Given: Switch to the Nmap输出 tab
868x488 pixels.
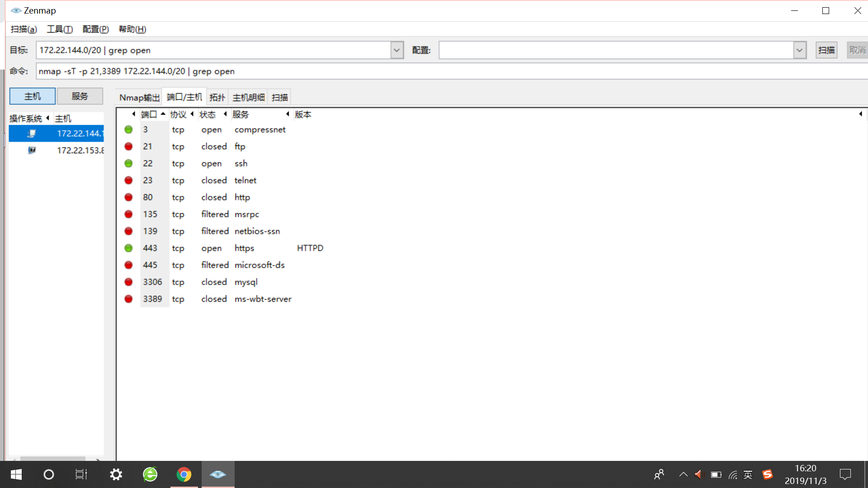Looking at the screenshot, I should pyautogui.click(x=139, y=98).
